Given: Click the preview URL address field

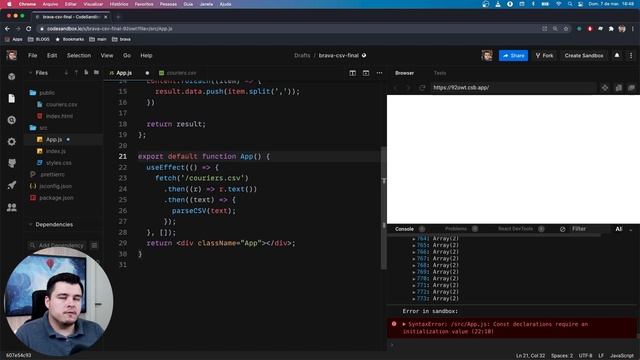Looking at the screenshot, I should pyautogui.click(x=513, y=87).
